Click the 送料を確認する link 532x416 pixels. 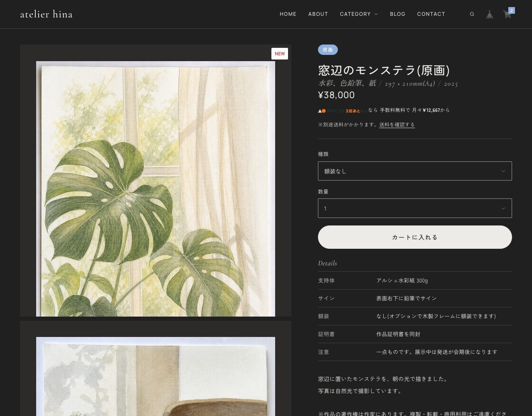397,124
